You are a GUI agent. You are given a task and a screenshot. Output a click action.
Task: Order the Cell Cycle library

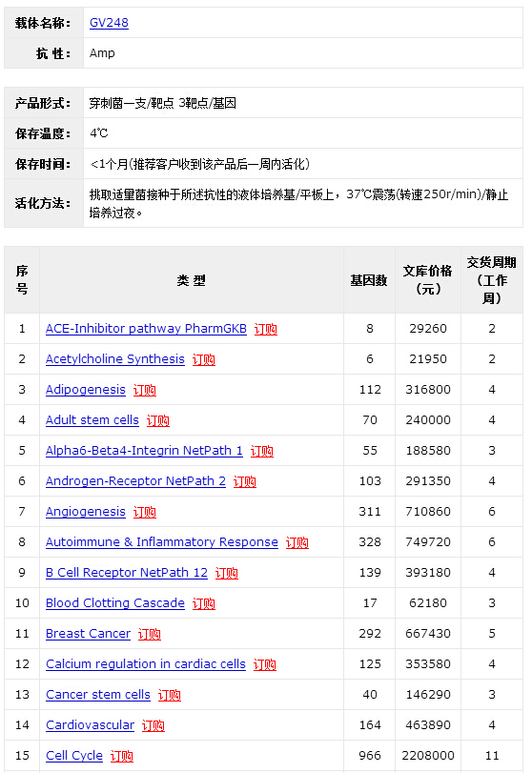pos(122,757)
